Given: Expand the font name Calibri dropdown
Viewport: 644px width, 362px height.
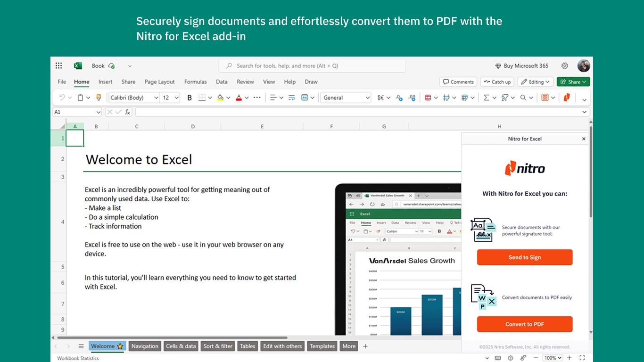Looking at the screenshot, I should [x=156, y=98].
